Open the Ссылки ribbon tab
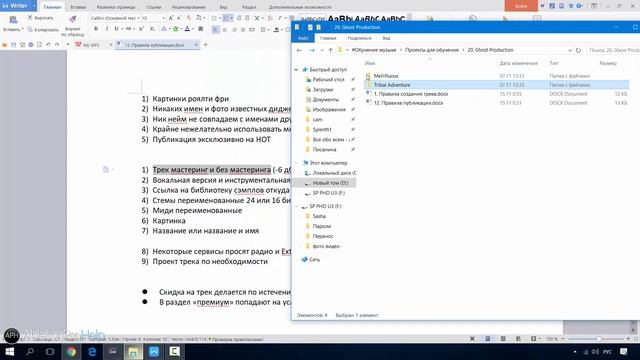Screen dimensions: 640x360 (x=154, y=7)
